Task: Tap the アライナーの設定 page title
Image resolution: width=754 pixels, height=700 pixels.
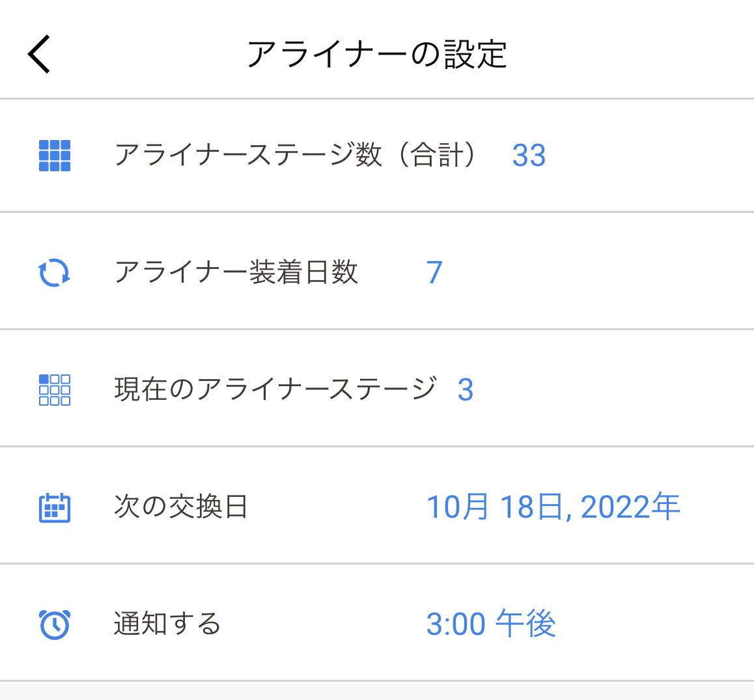Action: point(377,54)
